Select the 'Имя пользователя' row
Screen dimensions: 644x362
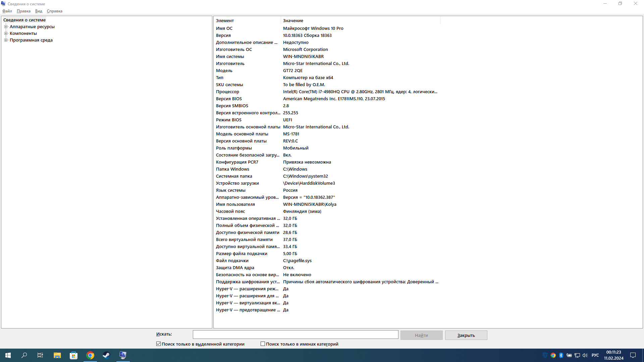tap(327, 204)
